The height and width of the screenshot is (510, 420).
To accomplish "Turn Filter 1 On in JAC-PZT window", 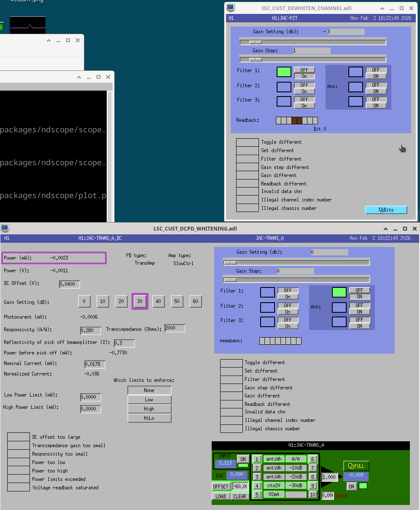I will tap(304, 76).
